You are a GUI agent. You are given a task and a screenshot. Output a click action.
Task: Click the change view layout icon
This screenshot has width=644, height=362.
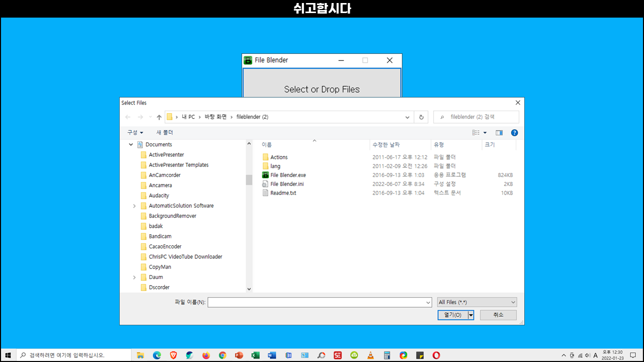[476, 133]
